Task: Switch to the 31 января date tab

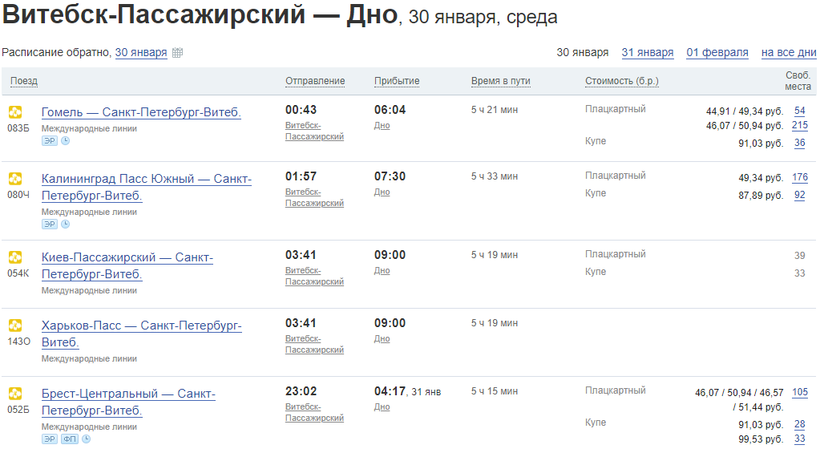Action: 647,52
